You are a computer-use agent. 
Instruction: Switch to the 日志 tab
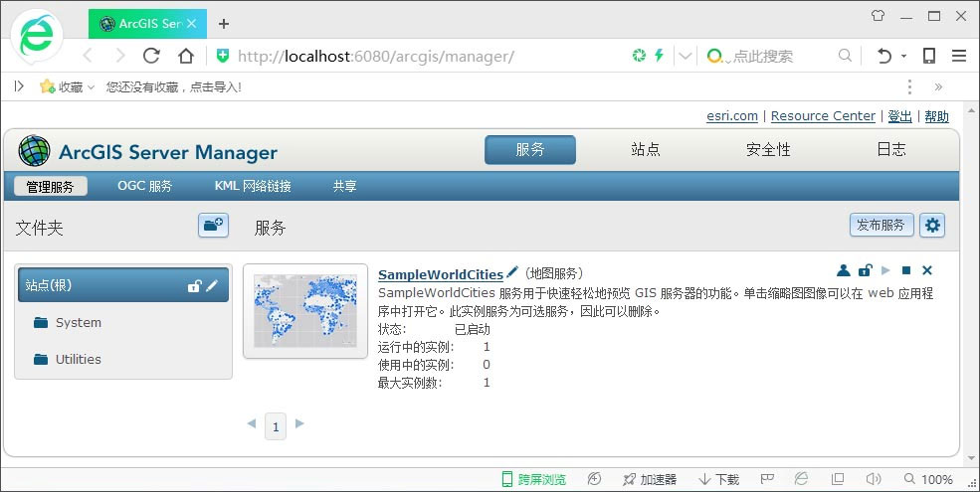pos(891,150)
